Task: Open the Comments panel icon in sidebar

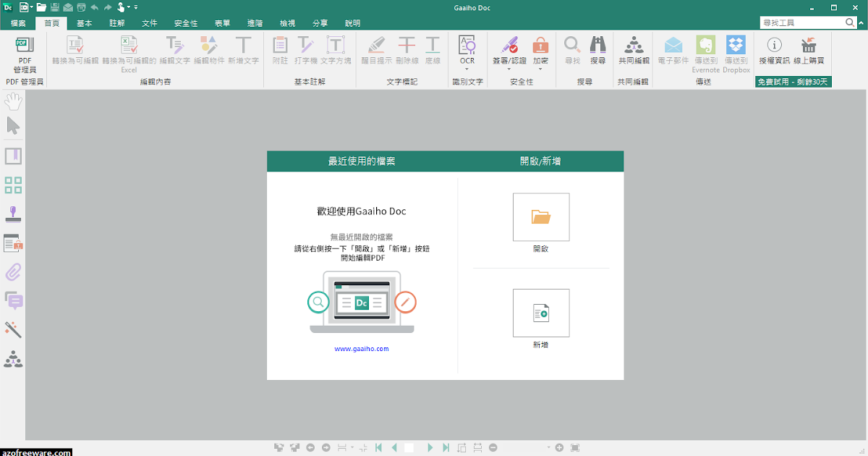Action: point(13,300)
